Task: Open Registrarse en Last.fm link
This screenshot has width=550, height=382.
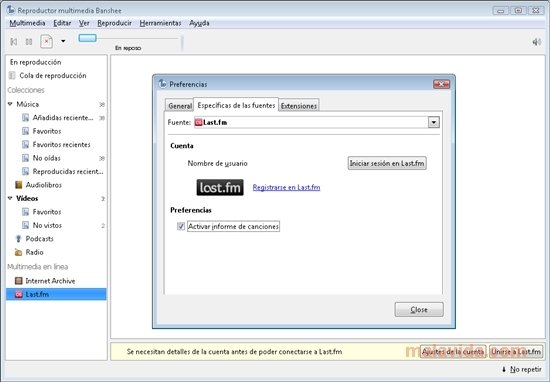Action: tap(286, 187)
